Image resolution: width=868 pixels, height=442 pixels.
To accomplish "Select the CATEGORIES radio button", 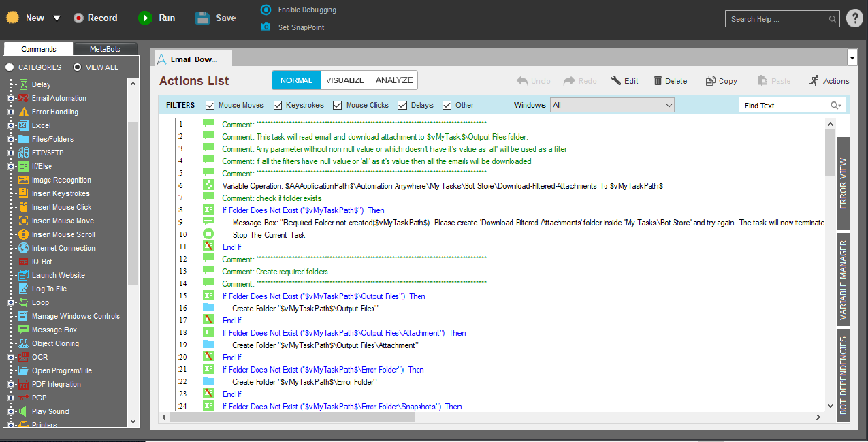I will coord(10,67).
